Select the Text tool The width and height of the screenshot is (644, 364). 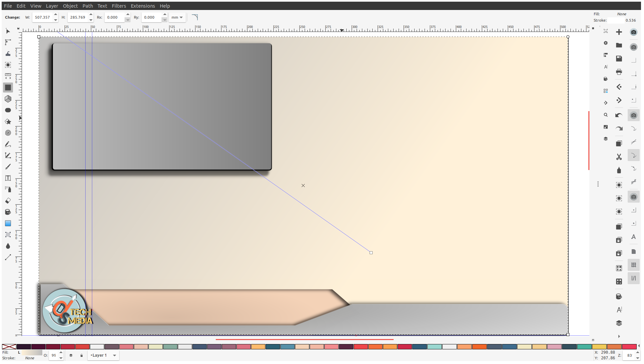tap(8, 178)
